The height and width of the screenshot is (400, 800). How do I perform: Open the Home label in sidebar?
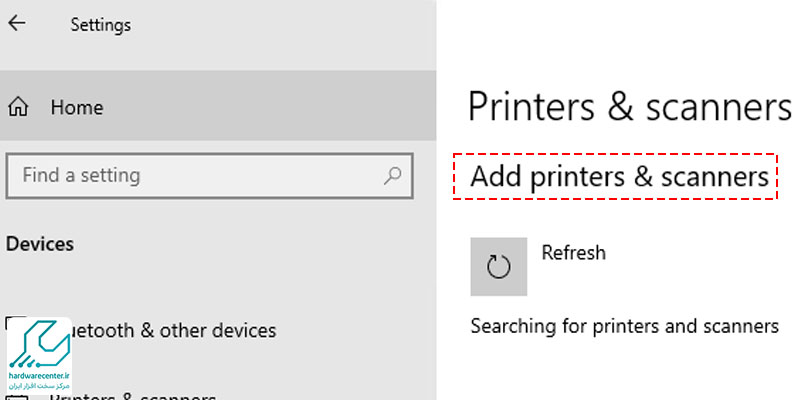coord(77,107)
